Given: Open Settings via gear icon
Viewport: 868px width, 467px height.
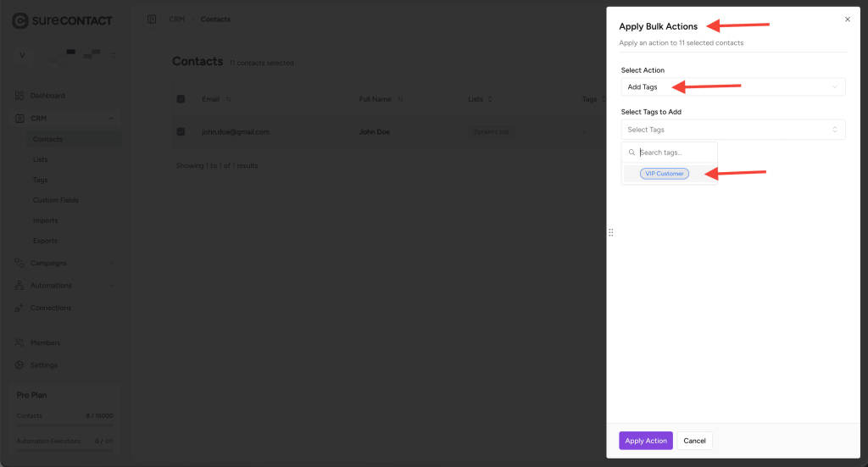Looking at the screenshot, I should 19,365.
